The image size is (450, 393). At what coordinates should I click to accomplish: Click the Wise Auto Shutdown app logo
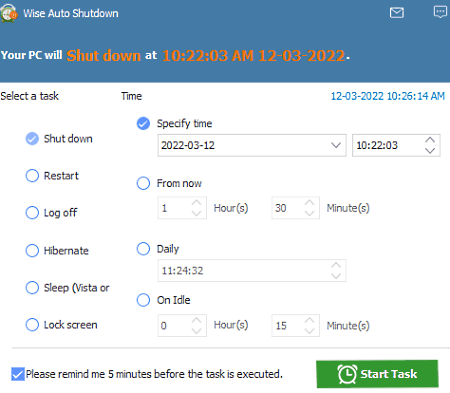tap(8, 13)
